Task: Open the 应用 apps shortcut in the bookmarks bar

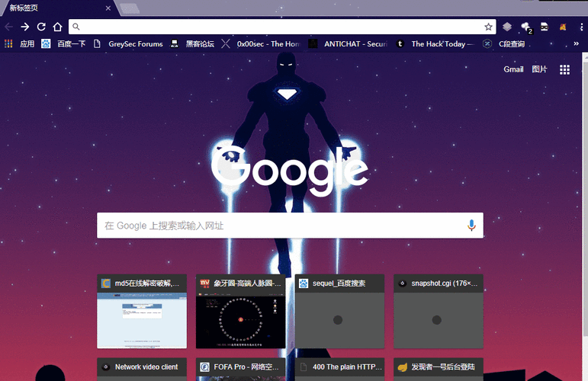Action: 20,44
